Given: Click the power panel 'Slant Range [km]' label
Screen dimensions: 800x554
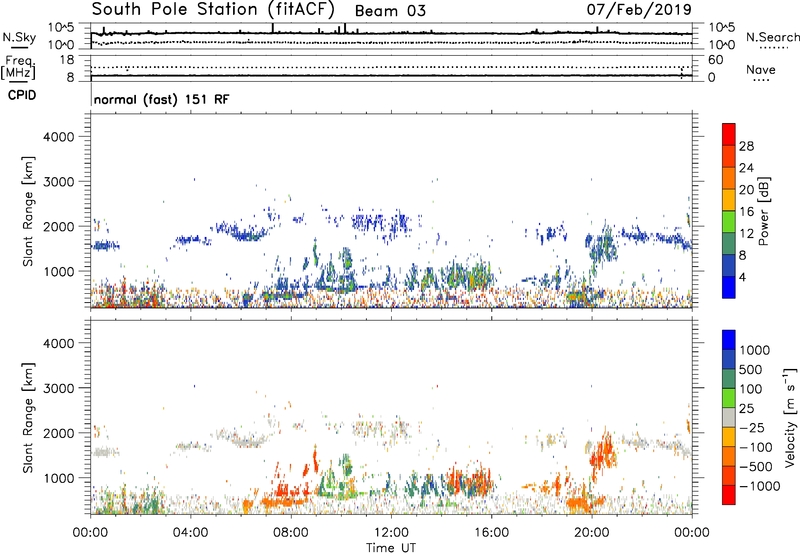Looking at the screenshot, I should [x=28, y=211].
